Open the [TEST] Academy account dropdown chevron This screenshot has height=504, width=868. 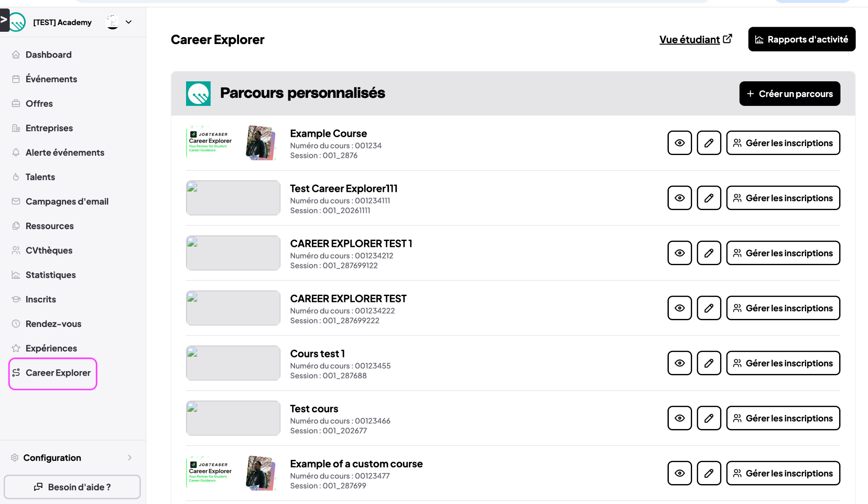pos(128,22)
